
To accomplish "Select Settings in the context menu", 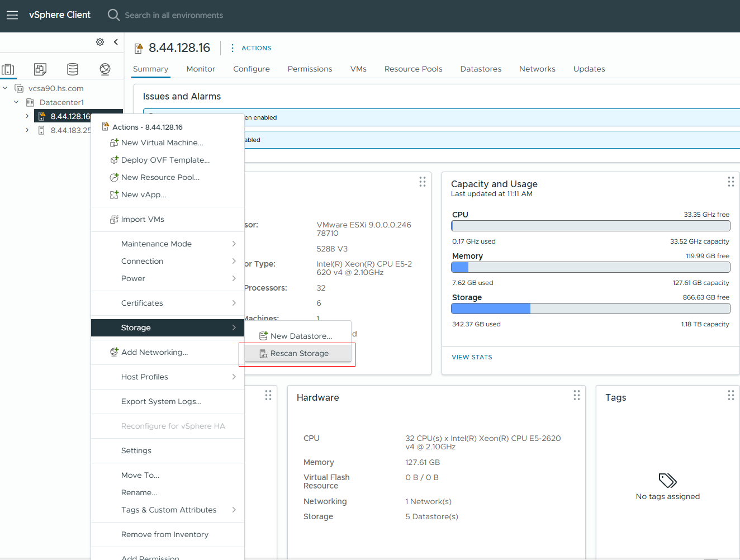I will (x=168, y=450).
